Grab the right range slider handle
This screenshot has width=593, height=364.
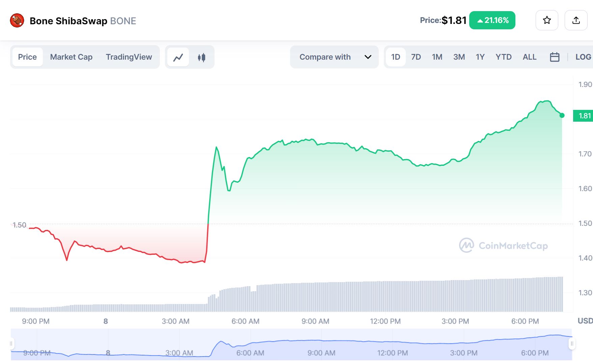coord(572,344)
